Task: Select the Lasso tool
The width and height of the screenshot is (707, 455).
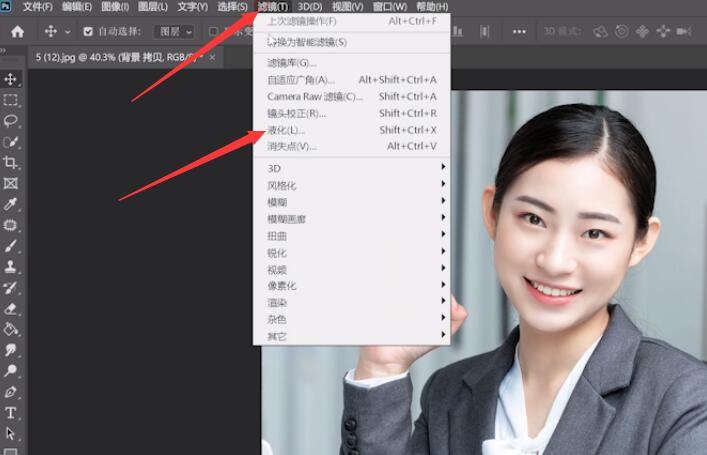Action: pos(11,121)
